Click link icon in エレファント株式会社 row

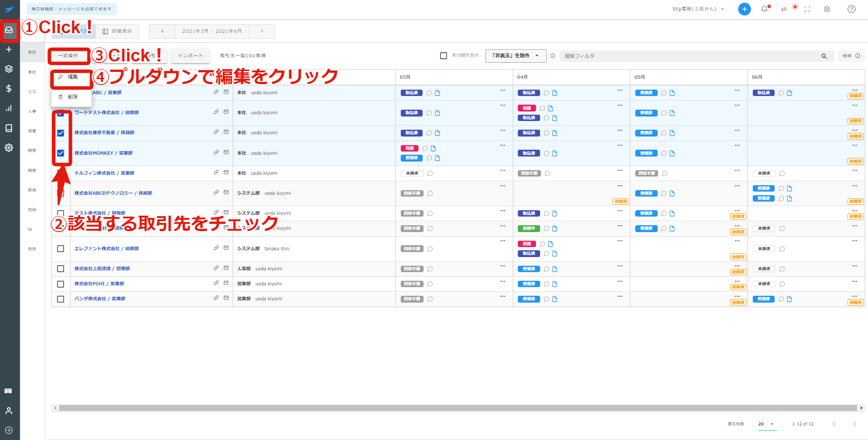(216, 248)
